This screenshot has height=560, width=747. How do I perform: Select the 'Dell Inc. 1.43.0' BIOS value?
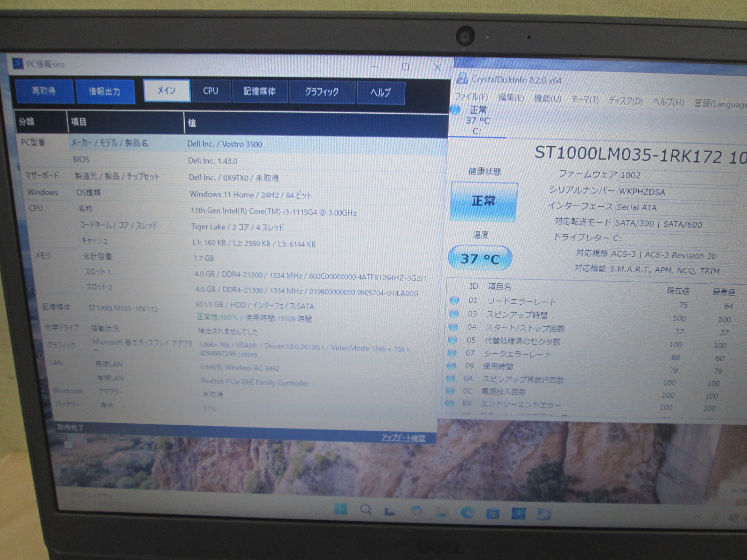(x=213, y=161)
